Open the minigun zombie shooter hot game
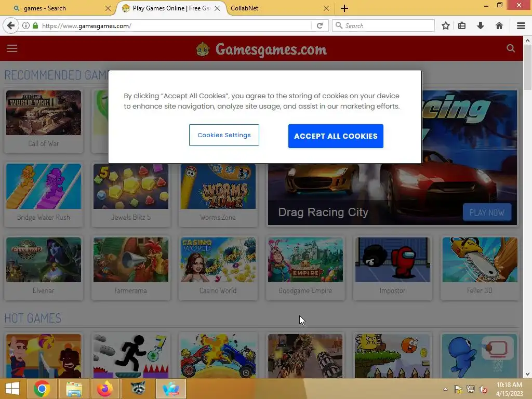Viewport: 532px width, 399px height. pyautogui.click(x=305, y=355)
